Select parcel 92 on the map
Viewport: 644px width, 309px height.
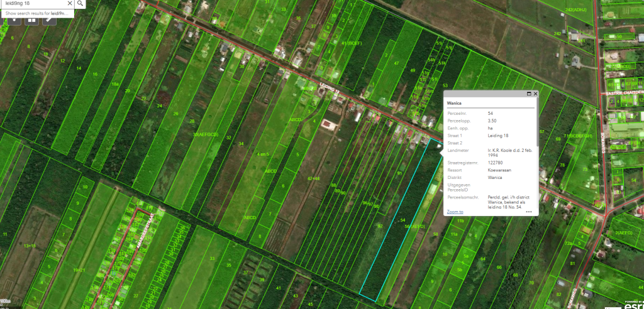click(x=379, y=225)
